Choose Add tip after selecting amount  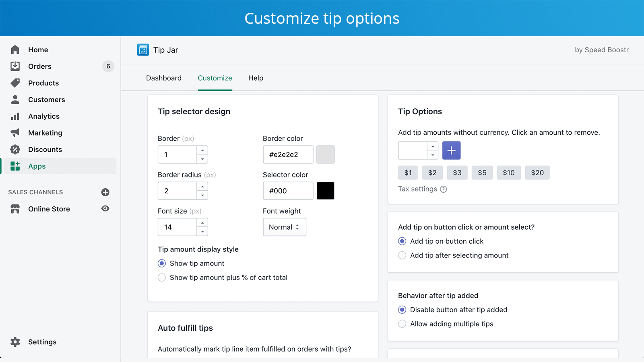(402, 255)
